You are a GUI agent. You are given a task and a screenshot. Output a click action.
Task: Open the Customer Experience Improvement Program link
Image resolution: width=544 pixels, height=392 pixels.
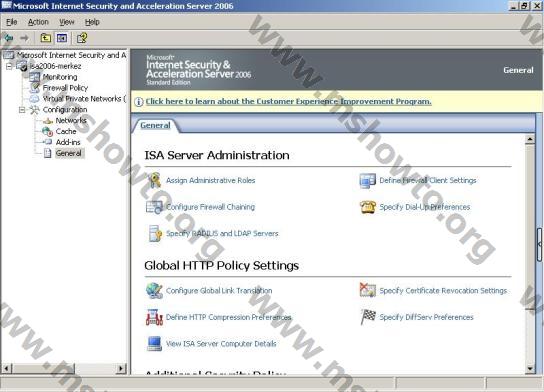pyautogui.click(x=289, y=101)
